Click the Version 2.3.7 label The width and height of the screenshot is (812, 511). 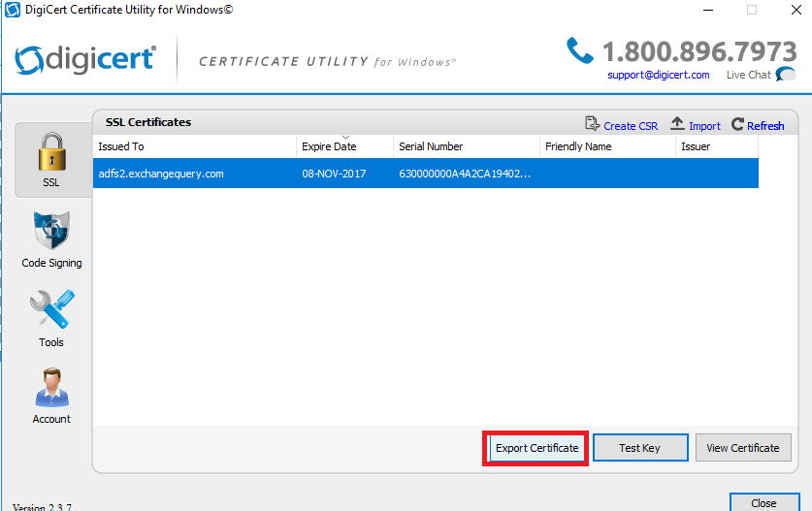click(x=42, y=507)
